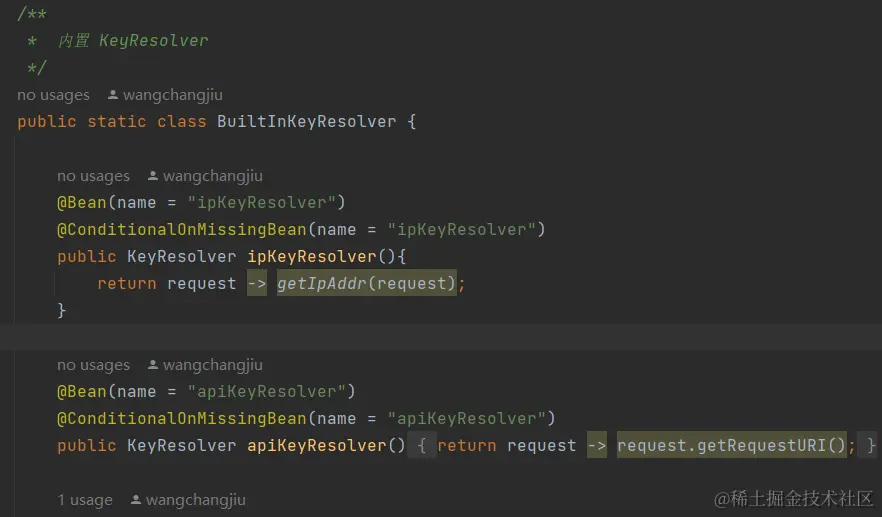Click the 'public' keyword before static class
This screenshot has height=517, width=882.
[47, 122]
